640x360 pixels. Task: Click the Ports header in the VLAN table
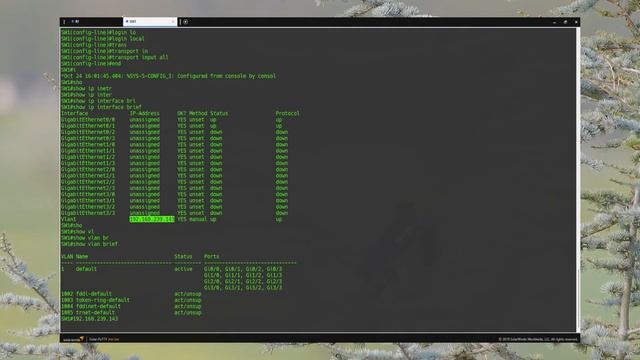pos(211,256)
